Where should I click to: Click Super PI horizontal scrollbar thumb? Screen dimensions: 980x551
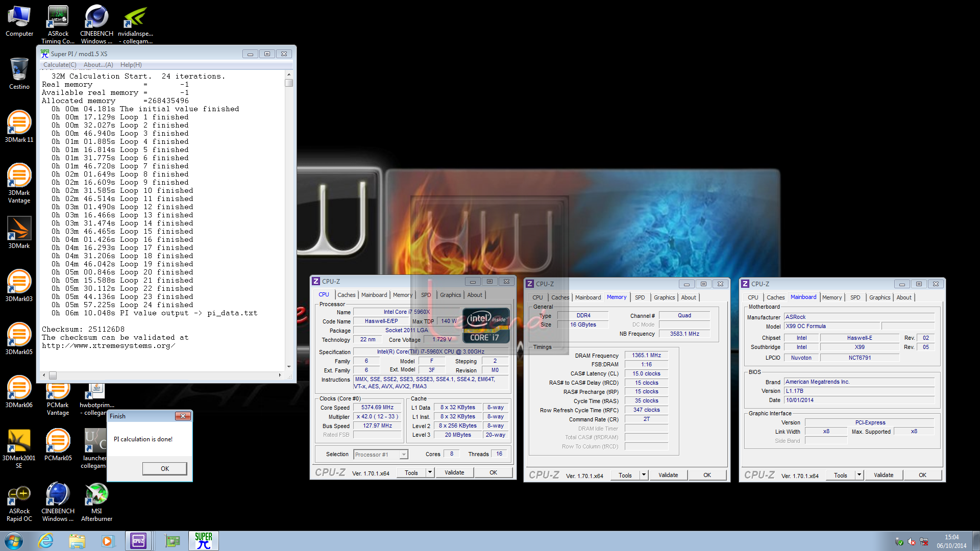point(53,375)
